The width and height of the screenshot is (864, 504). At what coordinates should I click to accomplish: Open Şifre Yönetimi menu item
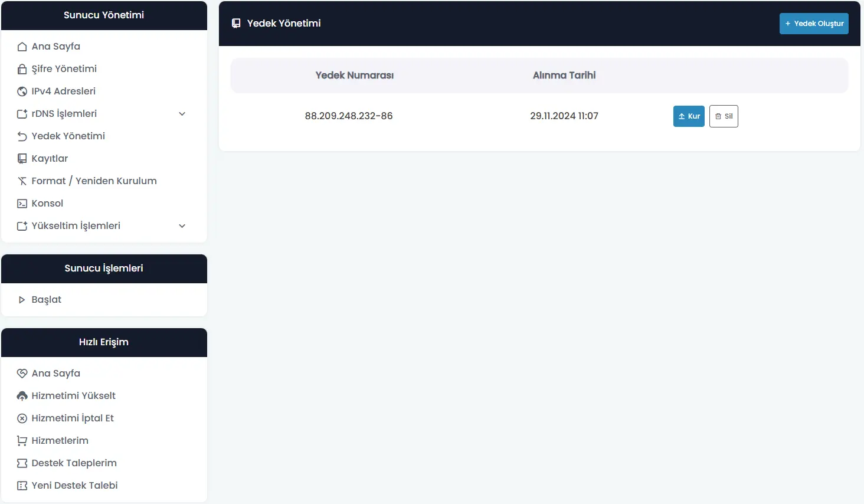click(x=64, y=69)
